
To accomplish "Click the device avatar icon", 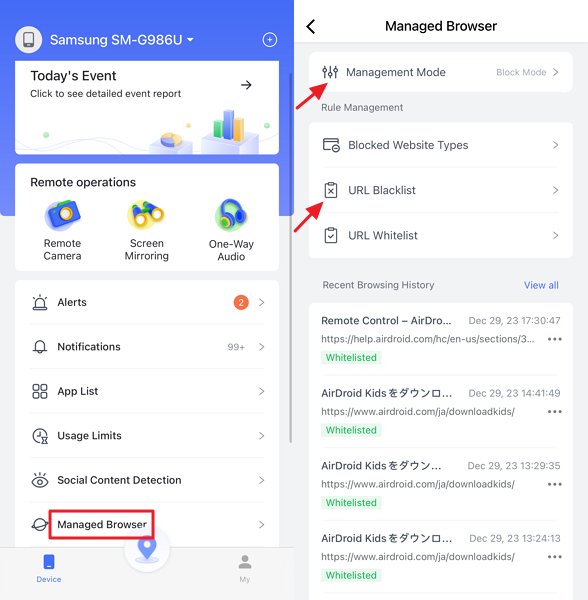I will pyautogui.click(x=29, y=39).
